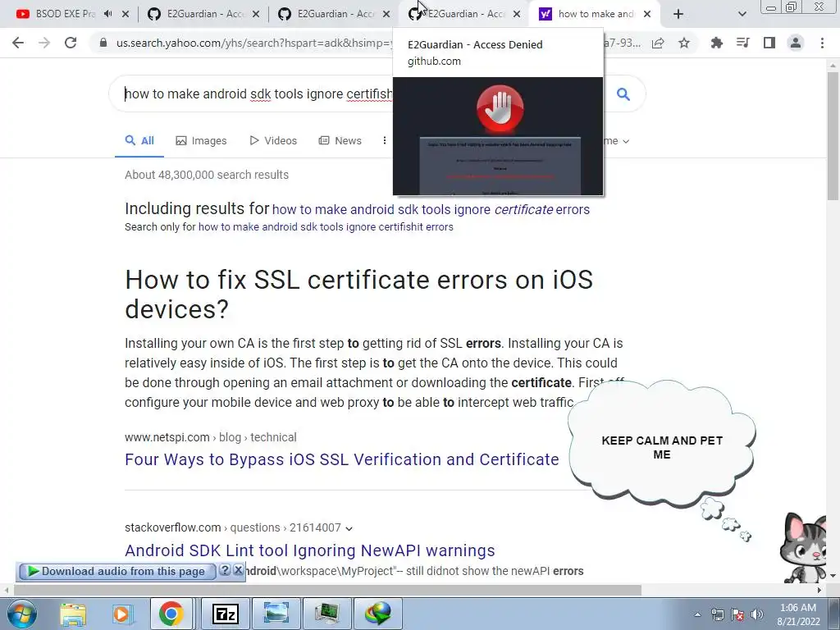Click 'About 48,300,000 search results' text
The height and width of the screenshot is (630, 840).
pos(207,176)
